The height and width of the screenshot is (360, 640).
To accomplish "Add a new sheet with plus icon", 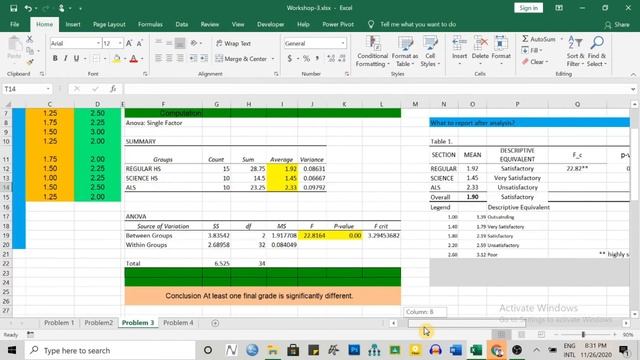I will pyautogui.click(x=215, y=323).
